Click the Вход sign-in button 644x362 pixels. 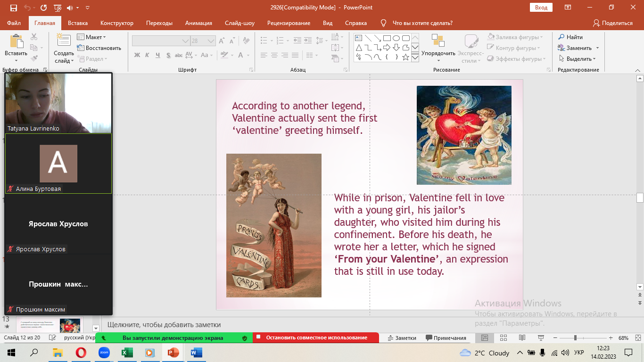click(541, 8)
